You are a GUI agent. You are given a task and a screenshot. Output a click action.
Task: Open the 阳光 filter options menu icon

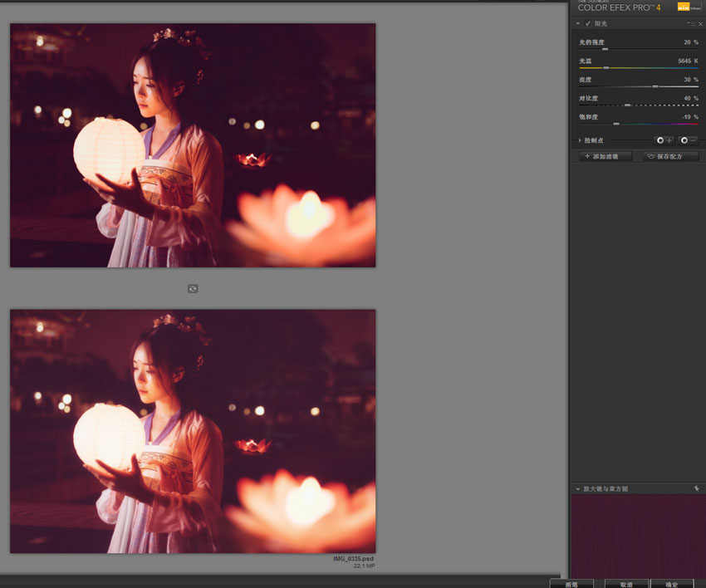coord(690,24)
